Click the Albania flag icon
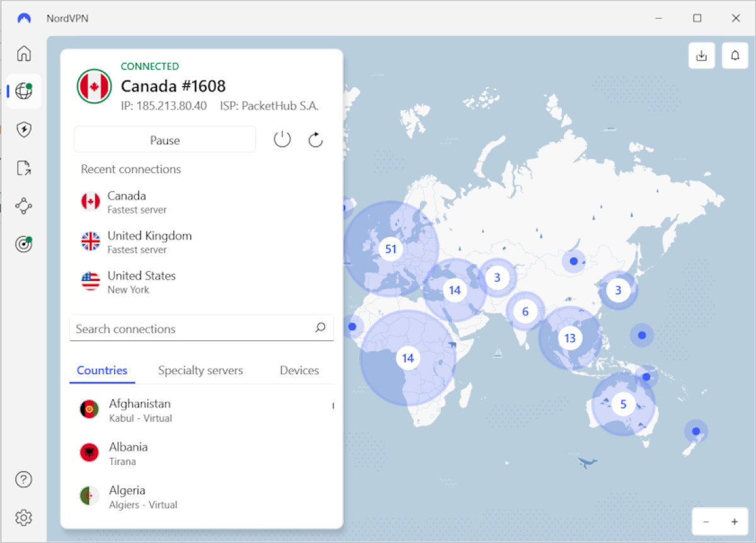 [89, 453]
